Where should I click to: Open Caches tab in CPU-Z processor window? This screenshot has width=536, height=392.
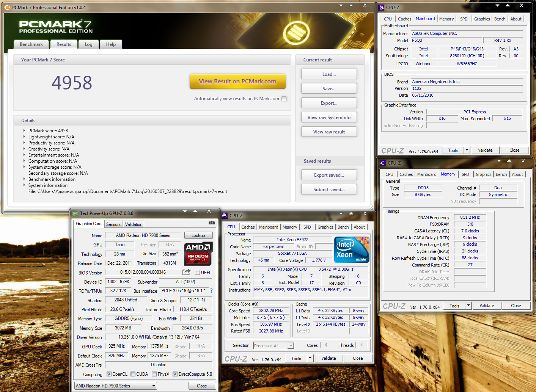(x=248, y=227)
